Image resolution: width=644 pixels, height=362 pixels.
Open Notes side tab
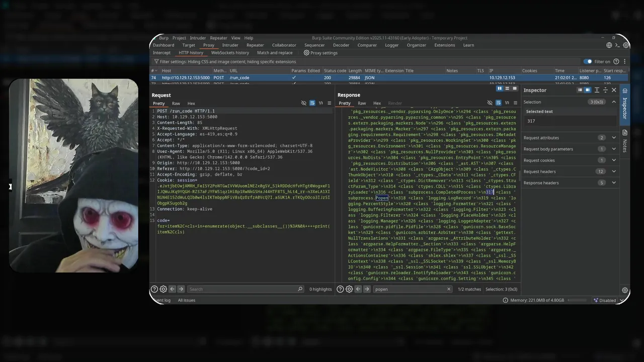click(625, 142)
